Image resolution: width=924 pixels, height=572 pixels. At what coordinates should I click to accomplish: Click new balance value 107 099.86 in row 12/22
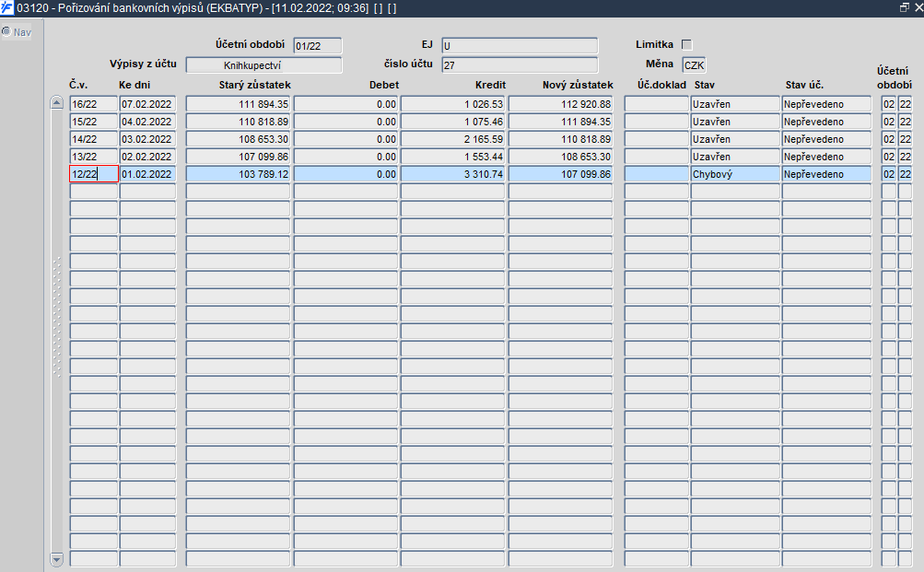pos(560,174)
